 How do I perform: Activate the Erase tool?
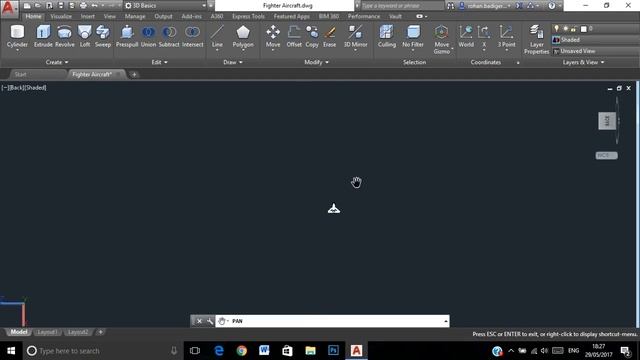click(x=330, y=37)
